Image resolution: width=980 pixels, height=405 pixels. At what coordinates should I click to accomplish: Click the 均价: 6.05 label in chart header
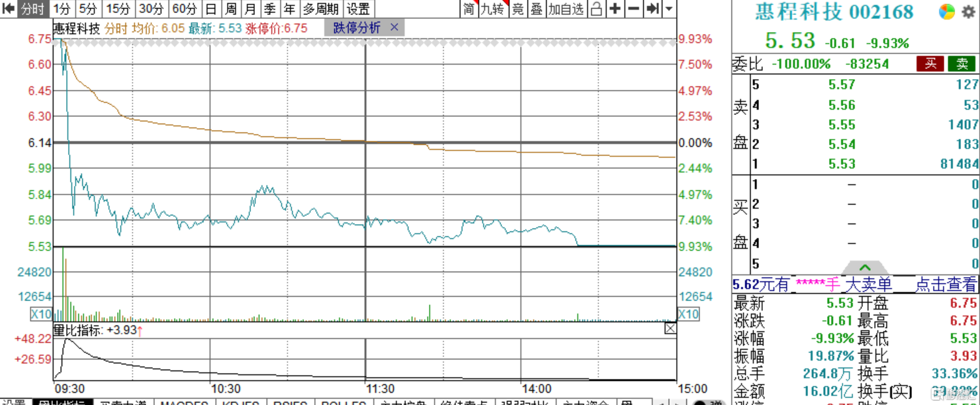(x=158, y=28)
